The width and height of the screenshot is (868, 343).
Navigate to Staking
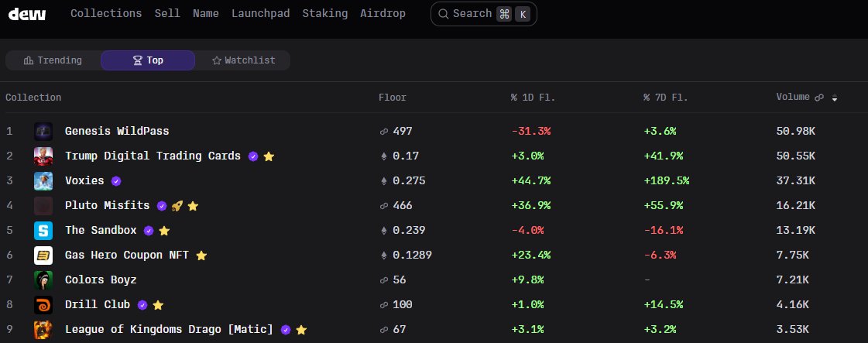(x=325, y=13)
